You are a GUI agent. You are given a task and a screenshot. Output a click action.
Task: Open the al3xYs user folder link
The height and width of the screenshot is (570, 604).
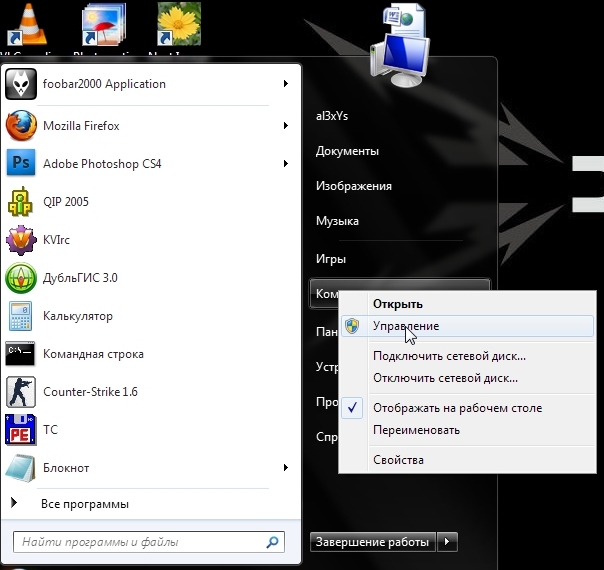click(x=332, y=116)
